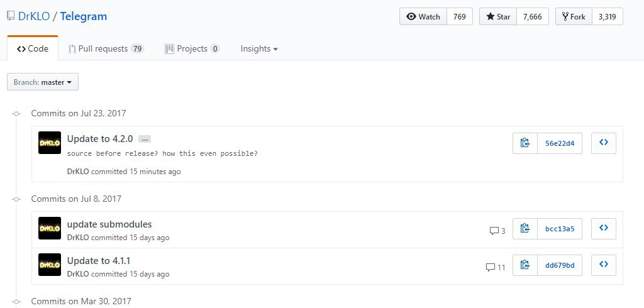Copy full SHA for commit dd679bd
The image size is (644, 308).
coord(525,265)
